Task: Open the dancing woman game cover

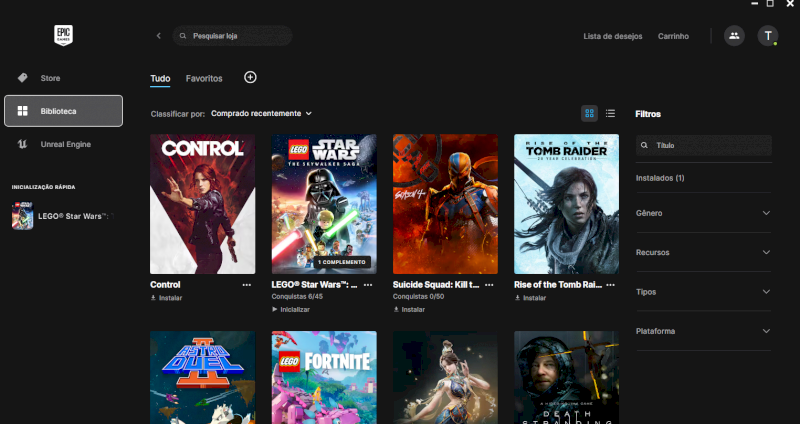Action: 445,378
